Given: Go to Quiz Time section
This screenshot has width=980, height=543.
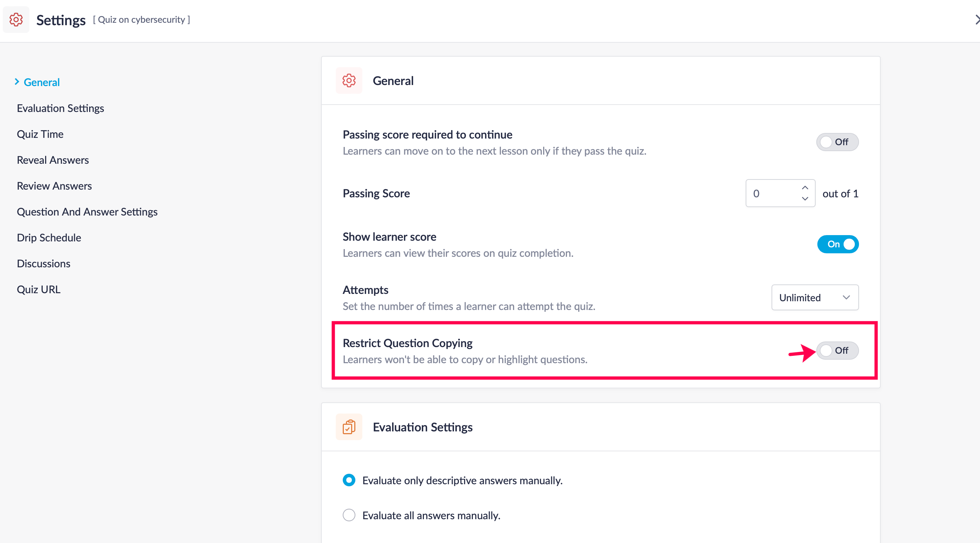Looking at the screenshot, I should pyautogui.click(x=40, y=134).
